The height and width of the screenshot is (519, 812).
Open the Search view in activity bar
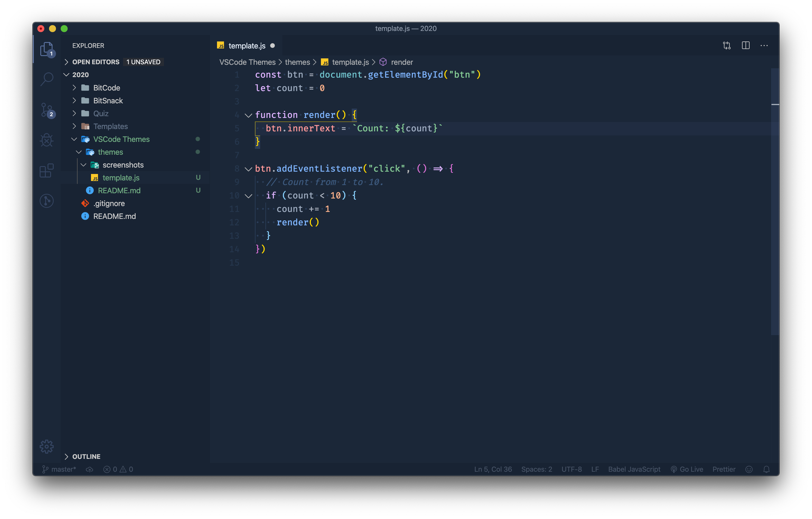(x=47, y=79)
